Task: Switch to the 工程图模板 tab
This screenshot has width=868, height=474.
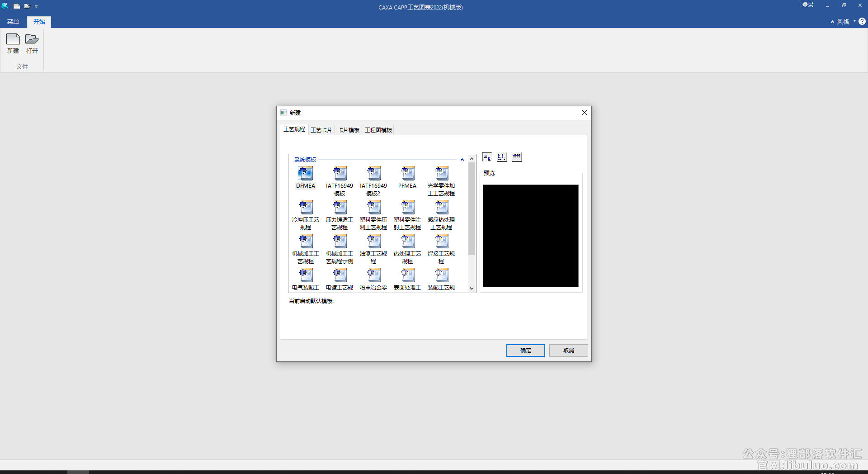Action: (378, 130)
